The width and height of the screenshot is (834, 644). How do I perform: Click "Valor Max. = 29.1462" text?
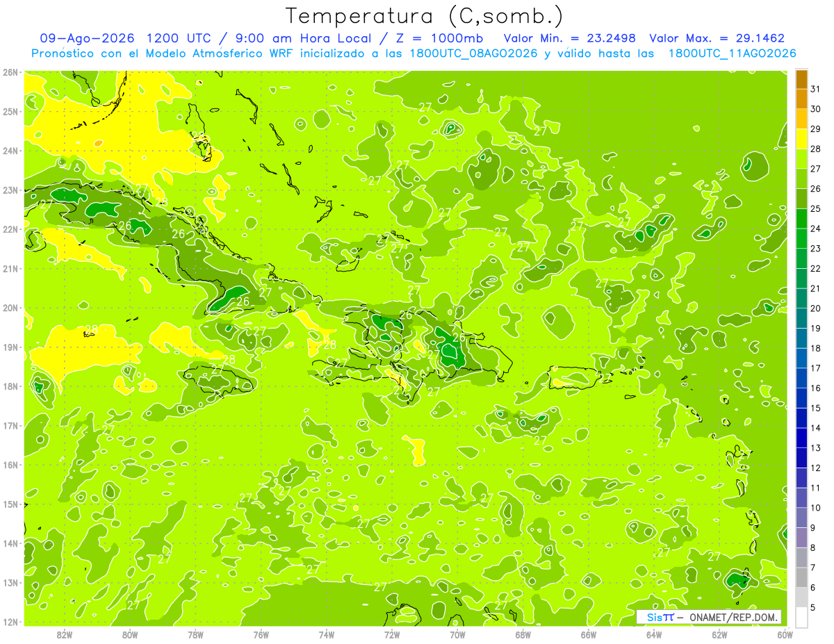[717, 38]
